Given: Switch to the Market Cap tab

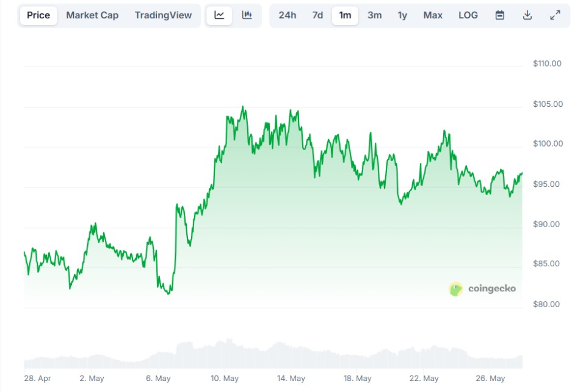Looking at the screenshot, I should 92,15.
